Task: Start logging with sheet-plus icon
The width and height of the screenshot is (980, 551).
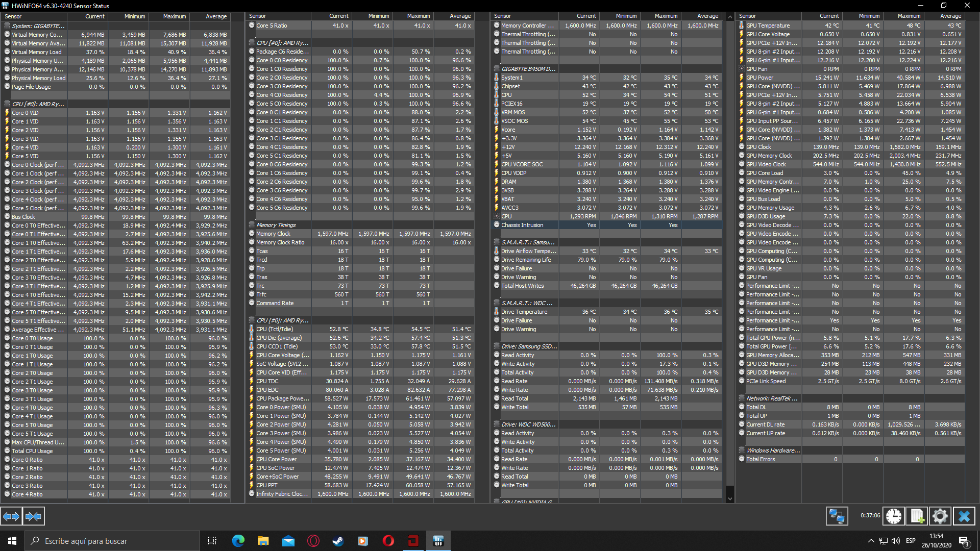Action: [x=917, y=516]
